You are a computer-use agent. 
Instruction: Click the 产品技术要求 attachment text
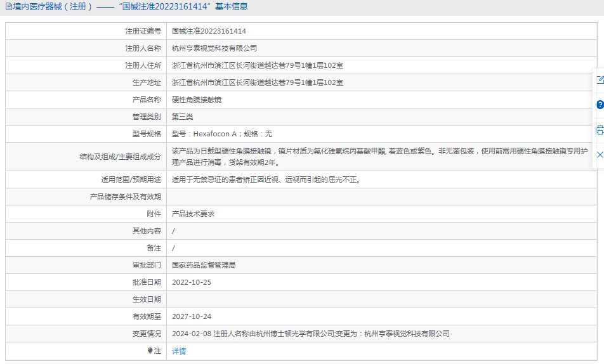pyautogui.click(x=193, y=214)
